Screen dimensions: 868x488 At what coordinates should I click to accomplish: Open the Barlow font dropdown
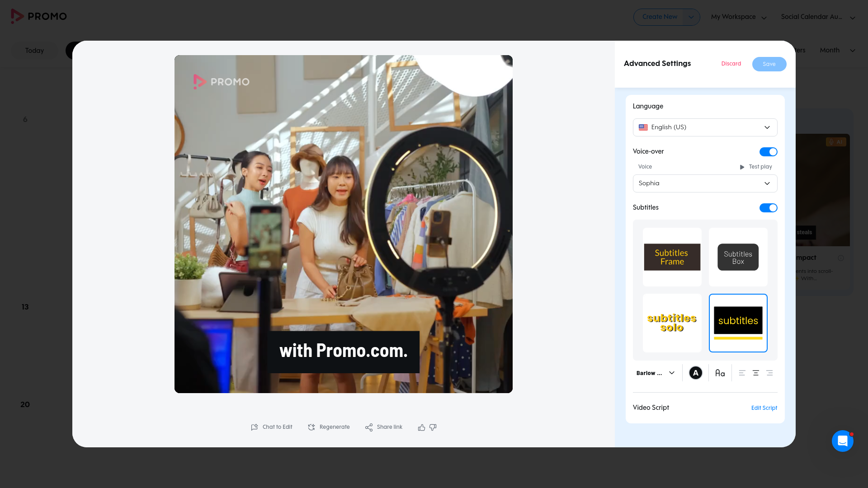point(656,373)
